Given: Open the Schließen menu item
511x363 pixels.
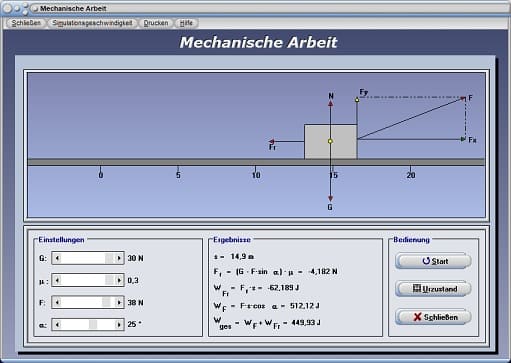Looking at the screenshot, I should (26, 23).
